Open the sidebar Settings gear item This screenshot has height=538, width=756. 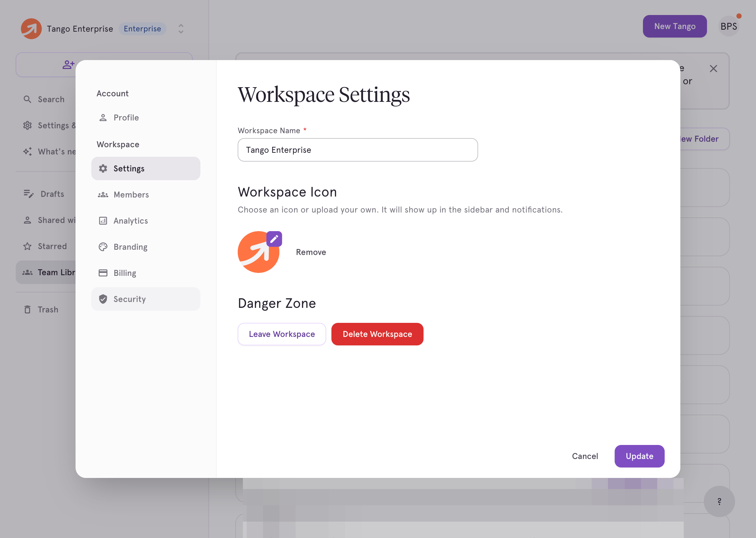[46, 126]
